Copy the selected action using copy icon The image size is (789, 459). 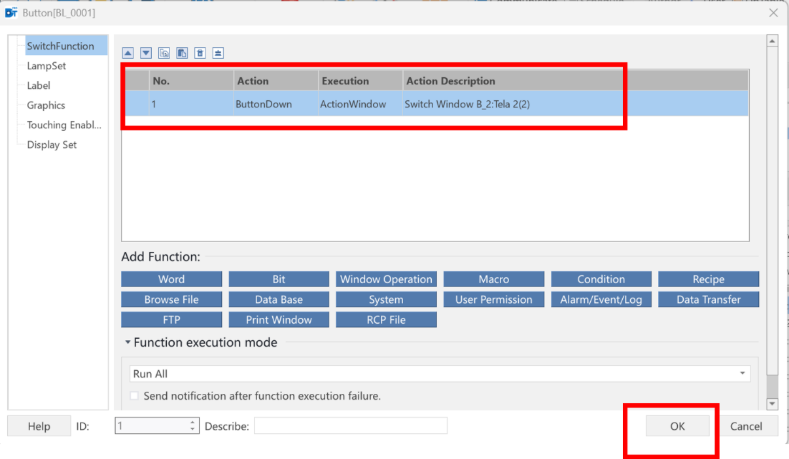(164, 53)
